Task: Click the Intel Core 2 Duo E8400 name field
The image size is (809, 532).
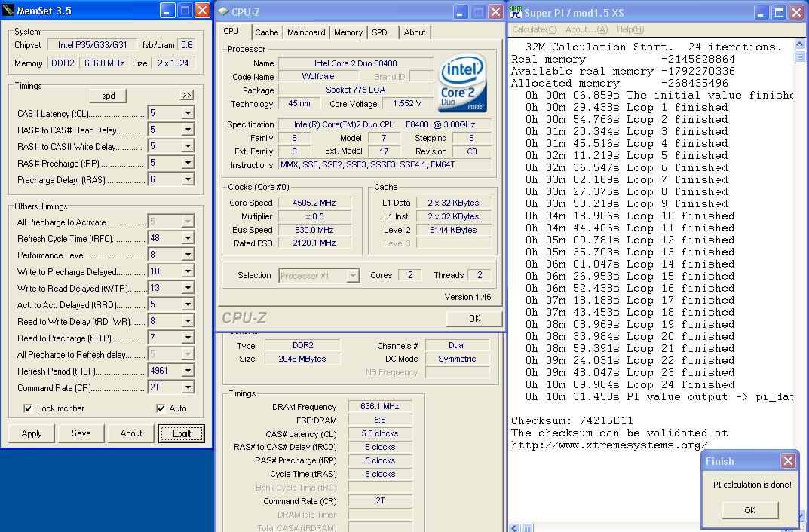Action: (356, 63)
